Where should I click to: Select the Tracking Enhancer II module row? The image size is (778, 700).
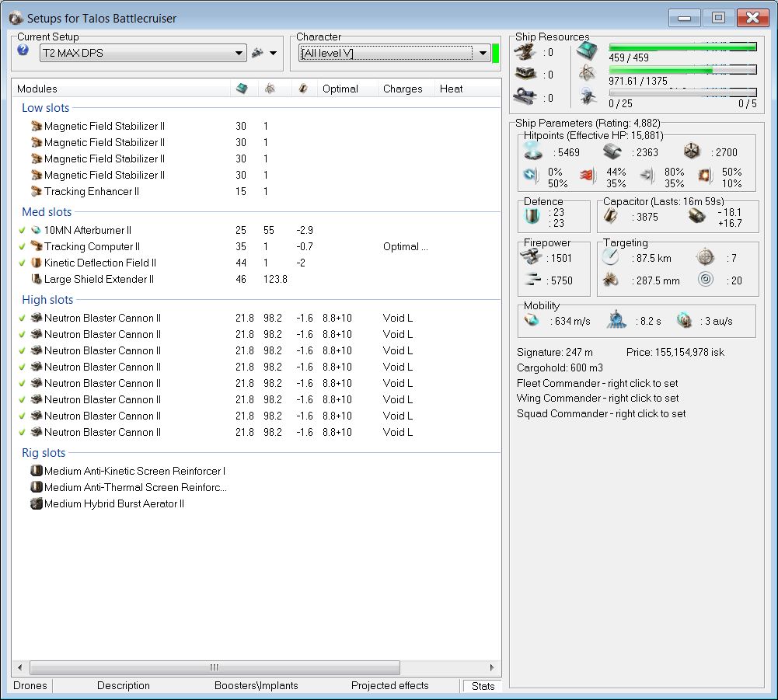(256, 191)
